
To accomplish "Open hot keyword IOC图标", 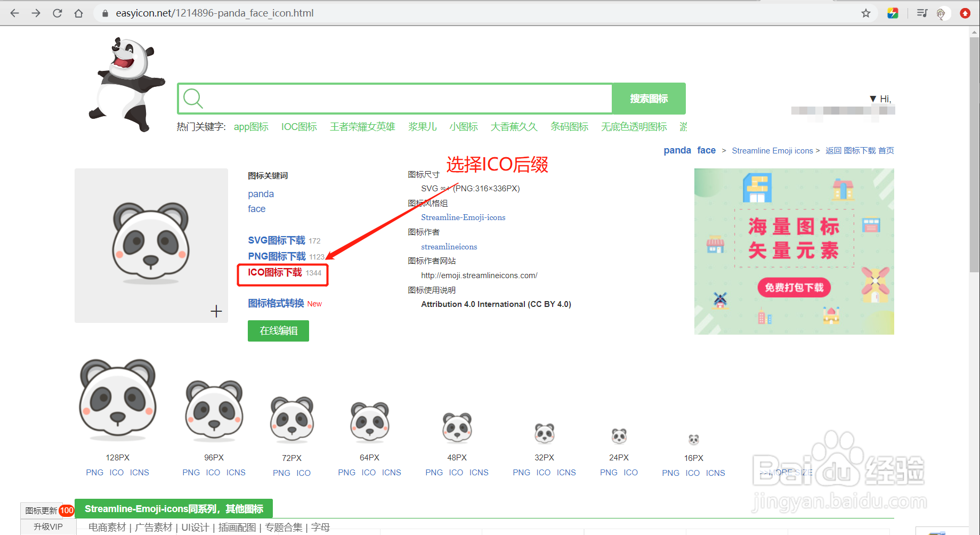I will [x=299, y=127].
